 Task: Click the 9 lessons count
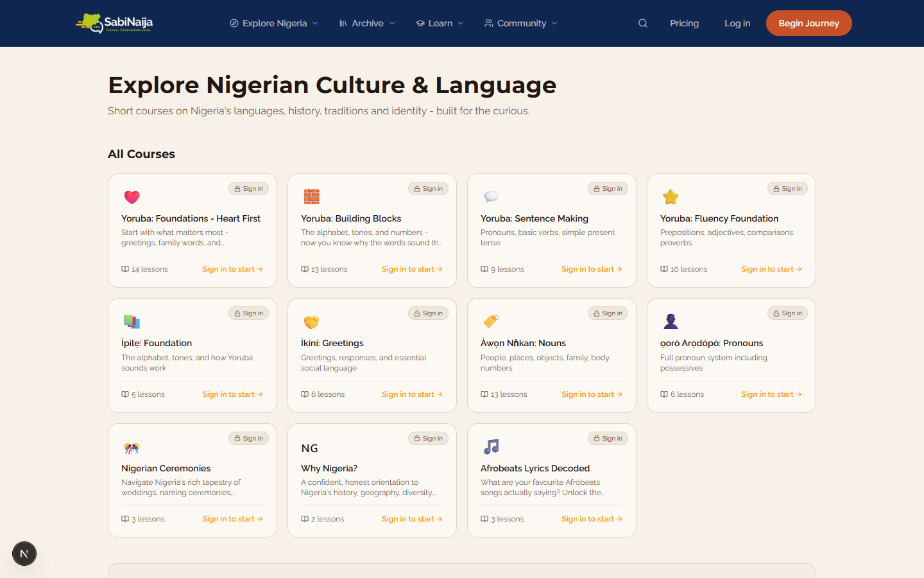coord(502,269)
